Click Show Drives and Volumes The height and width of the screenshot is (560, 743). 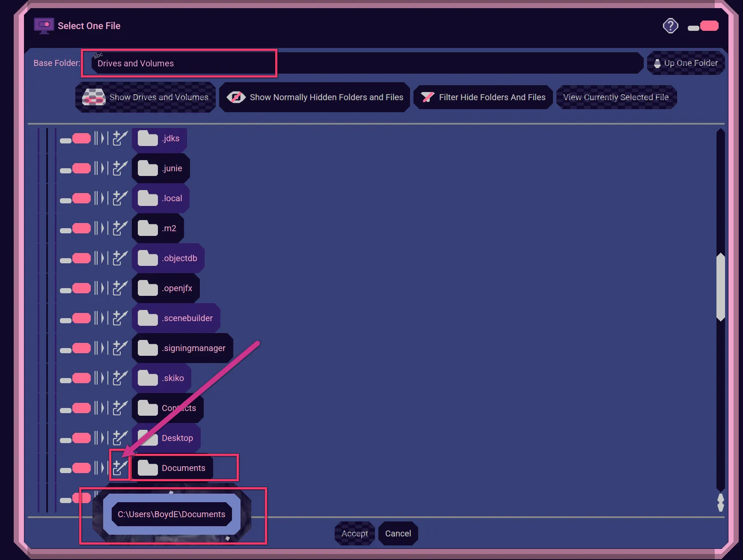(x=146, y=97)
